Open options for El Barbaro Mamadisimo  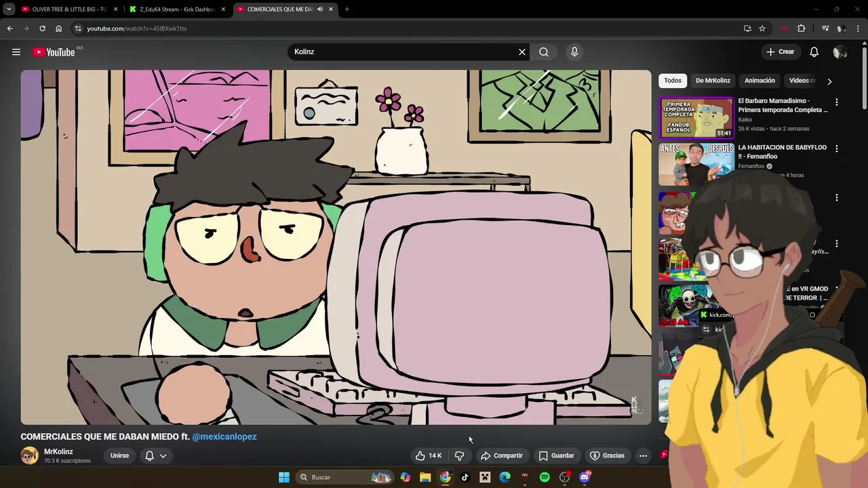[836, 102]
